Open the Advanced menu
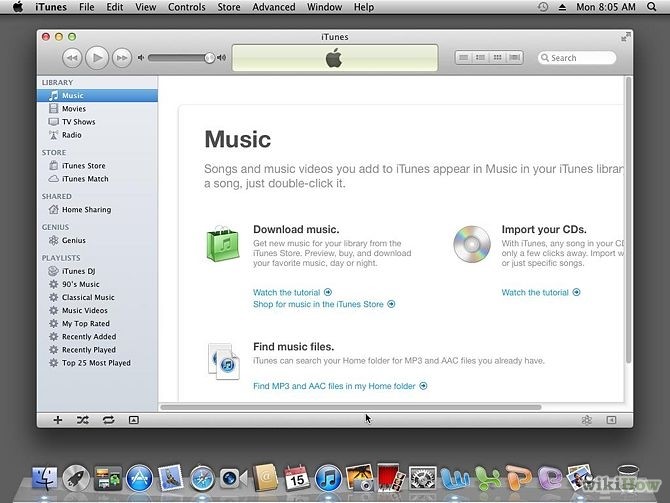The width and height of the screenshot is (670, 503). (x=273, y=7)
